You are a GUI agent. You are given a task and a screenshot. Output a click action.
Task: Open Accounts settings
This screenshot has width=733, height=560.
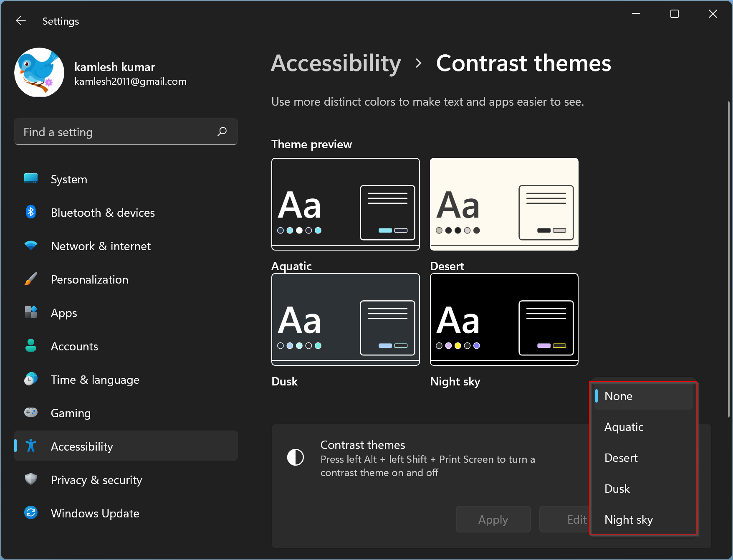pyautogui.click(x=126, y=346)
